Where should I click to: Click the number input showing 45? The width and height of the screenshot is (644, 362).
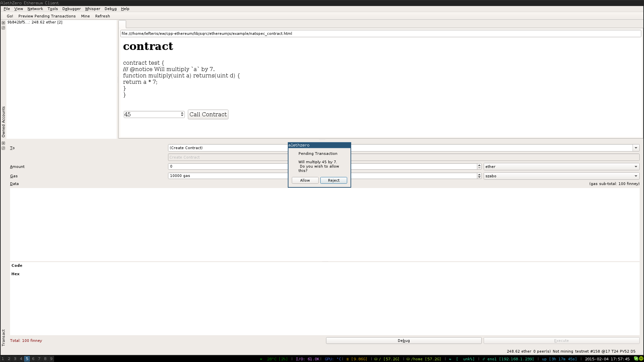(152, 114)
